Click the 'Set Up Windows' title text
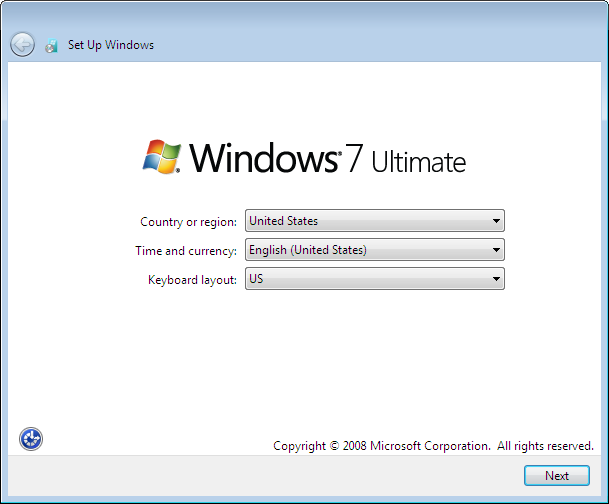 point(111,45)
